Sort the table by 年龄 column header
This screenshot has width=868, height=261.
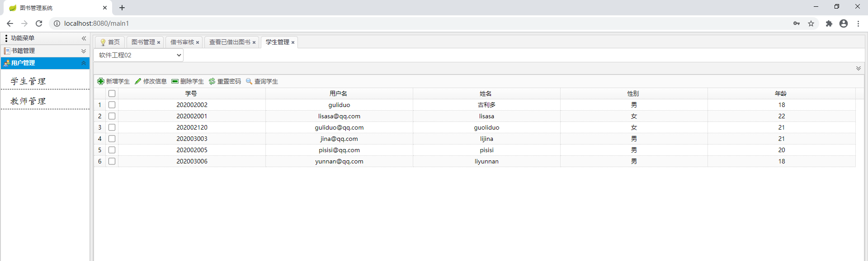pyautogui.click(x=781, y=93)
